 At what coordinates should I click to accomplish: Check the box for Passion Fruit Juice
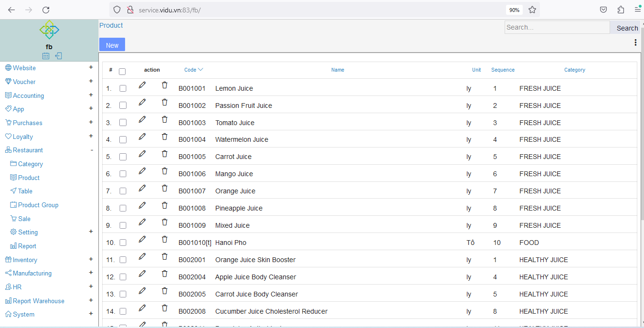click(x=123, y=106)
